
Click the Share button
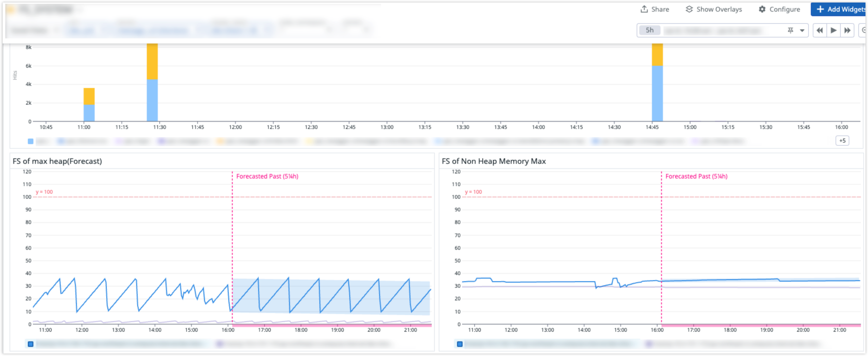654,9
